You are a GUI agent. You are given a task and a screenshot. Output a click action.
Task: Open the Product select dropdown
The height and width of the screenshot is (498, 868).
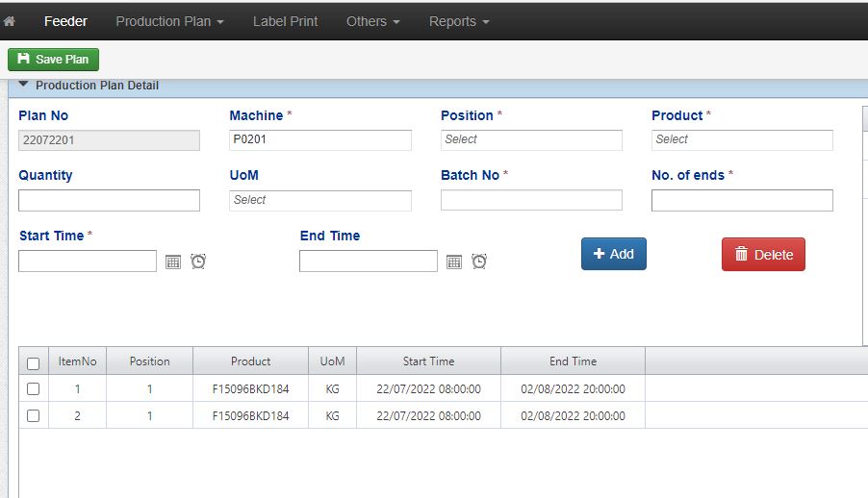tap(741, 140)
